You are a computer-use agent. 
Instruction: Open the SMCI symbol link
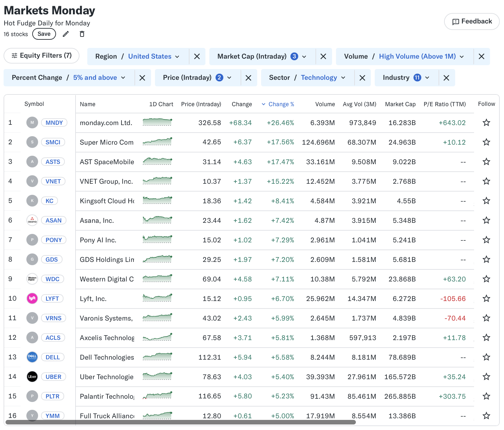pos(53,142)
